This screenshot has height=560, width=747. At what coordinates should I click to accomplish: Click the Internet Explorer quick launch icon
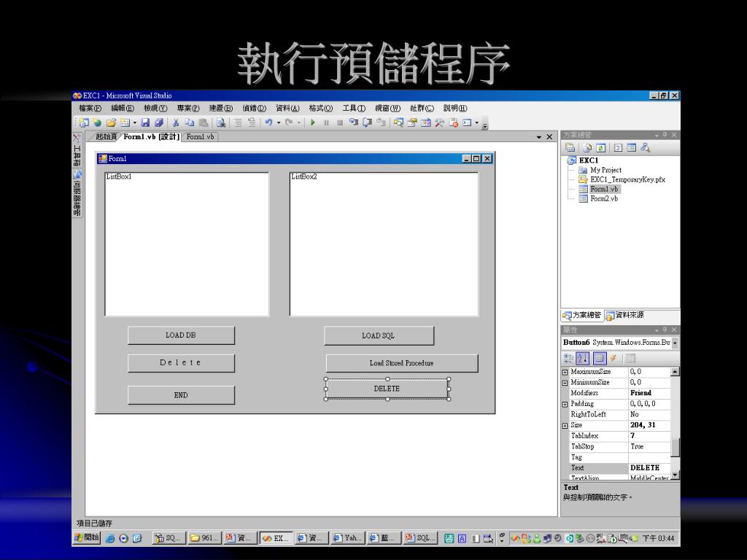pyautogui.click(x=110, y=538)
